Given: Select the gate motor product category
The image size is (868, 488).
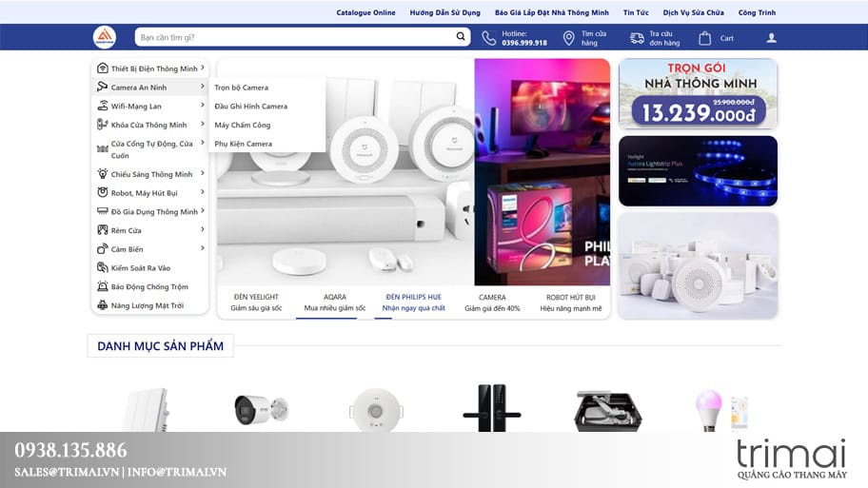Looking at the screenshot, I should pyautogui.click(x=608, y=411).
